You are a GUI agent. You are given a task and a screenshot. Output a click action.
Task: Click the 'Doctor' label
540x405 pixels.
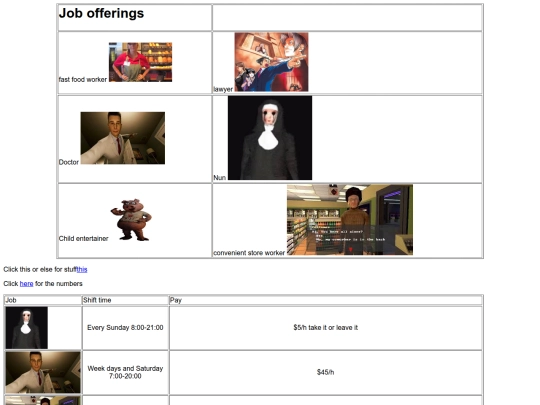click(x=69, y=162)
